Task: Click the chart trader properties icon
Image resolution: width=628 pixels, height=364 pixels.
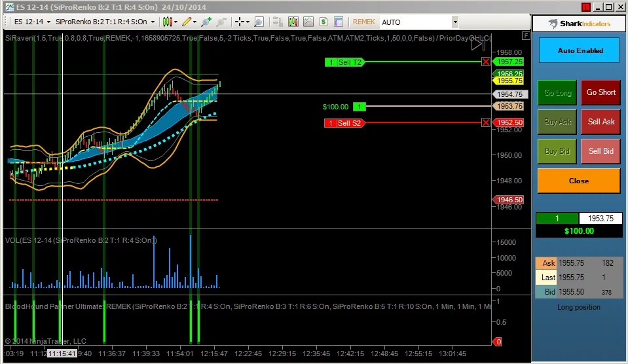Action: [x=278, y=22]
